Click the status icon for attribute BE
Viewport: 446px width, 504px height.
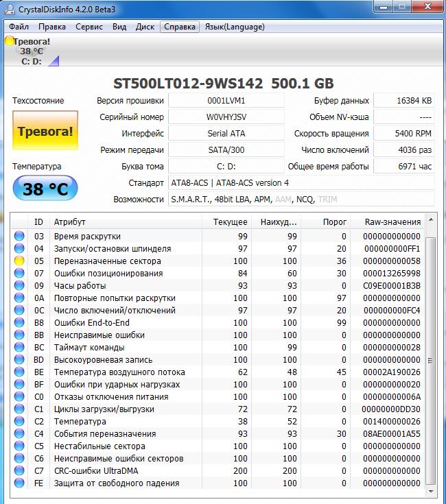(19, 372)
